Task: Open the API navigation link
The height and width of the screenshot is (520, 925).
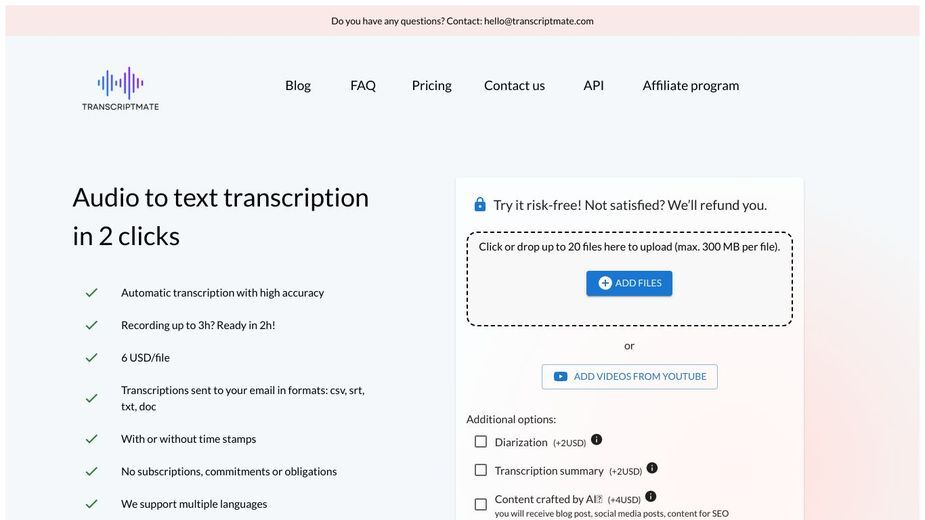Action: coord(593,86)
